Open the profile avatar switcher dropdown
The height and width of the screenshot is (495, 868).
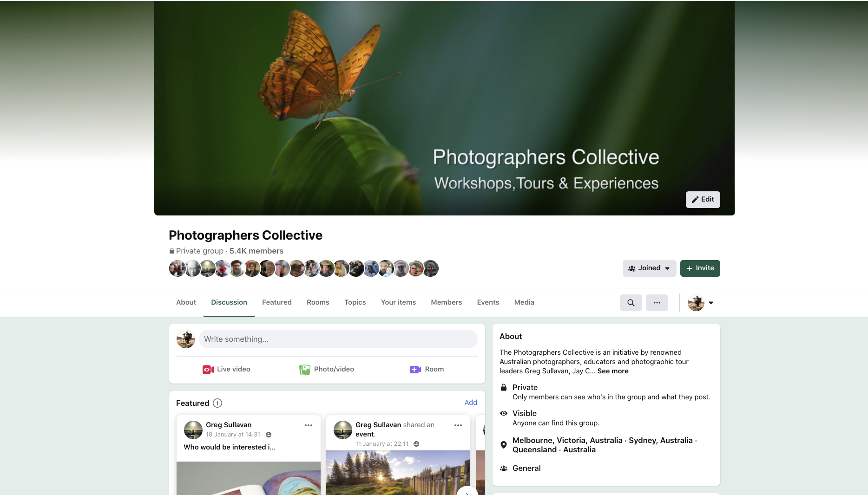click(x=701, y=303)
